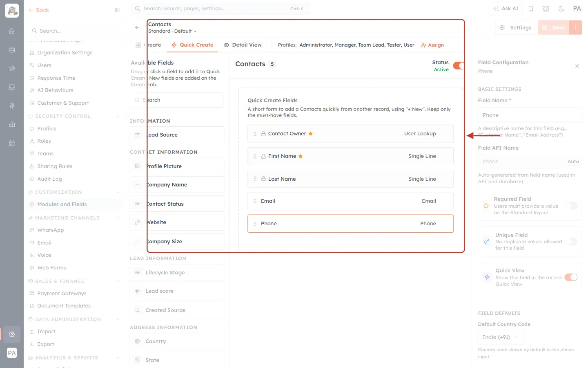Viewport: 588px width, 368px height.
Task: Add the Lifecycle Stage available field
Action: click(177, 273)
